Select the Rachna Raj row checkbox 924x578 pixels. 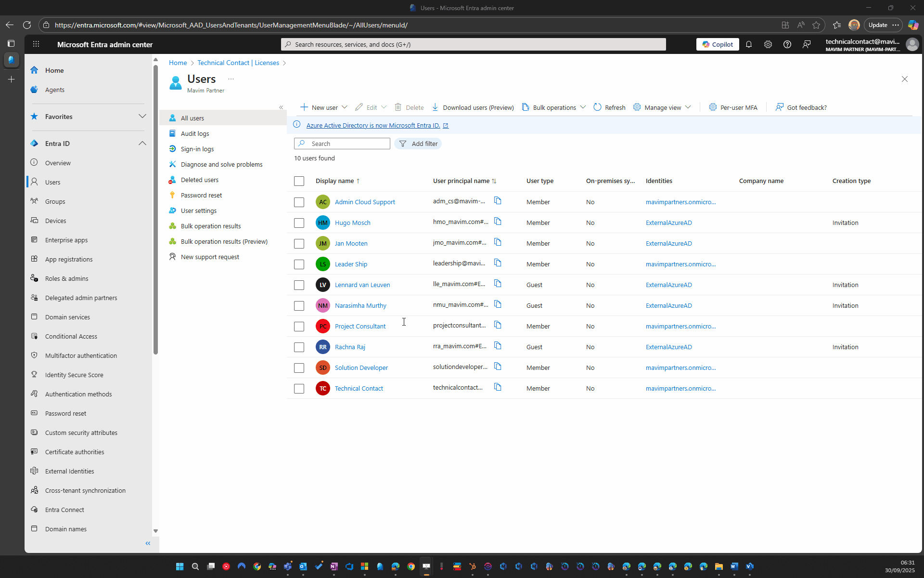299,347
